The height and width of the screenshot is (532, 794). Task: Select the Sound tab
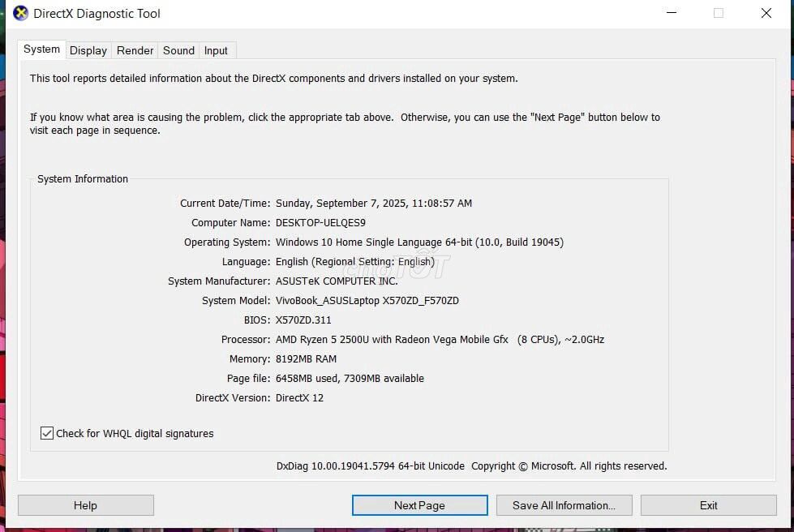[178, 50]
